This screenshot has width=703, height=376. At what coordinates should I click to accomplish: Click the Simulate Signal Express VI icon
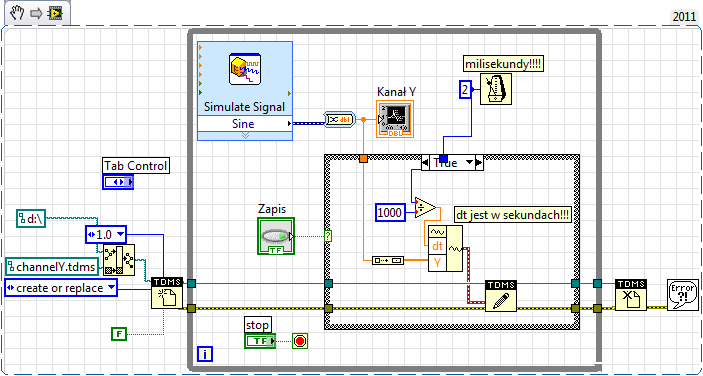245,69
